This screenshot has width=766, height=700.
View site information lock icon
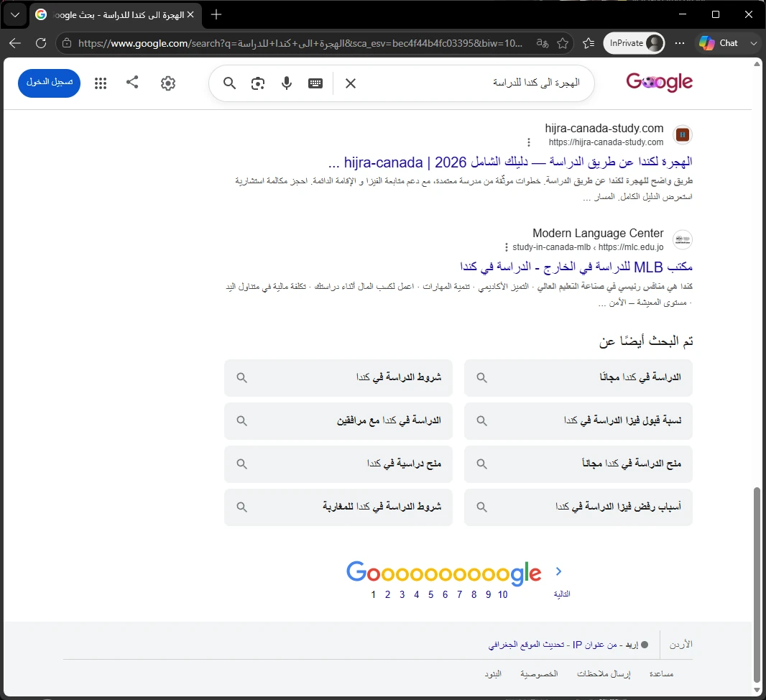(67, 43)
